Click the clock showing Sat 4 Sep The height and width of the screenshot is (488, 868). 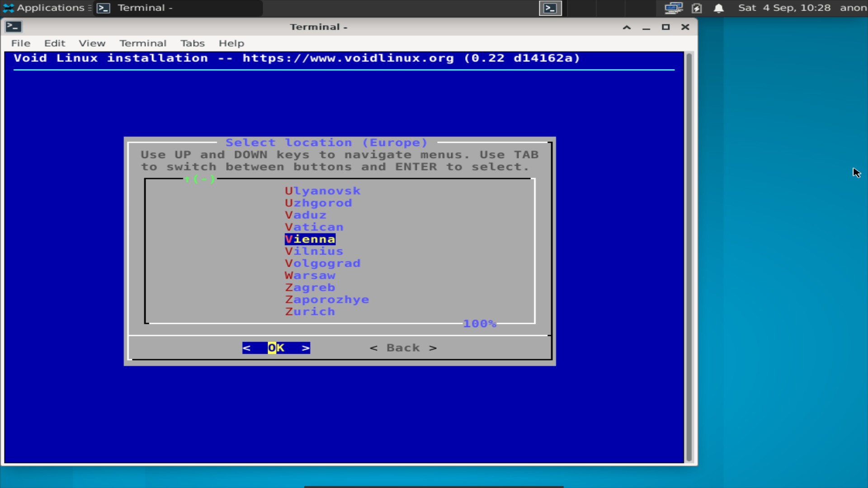(x=784, y=8)
